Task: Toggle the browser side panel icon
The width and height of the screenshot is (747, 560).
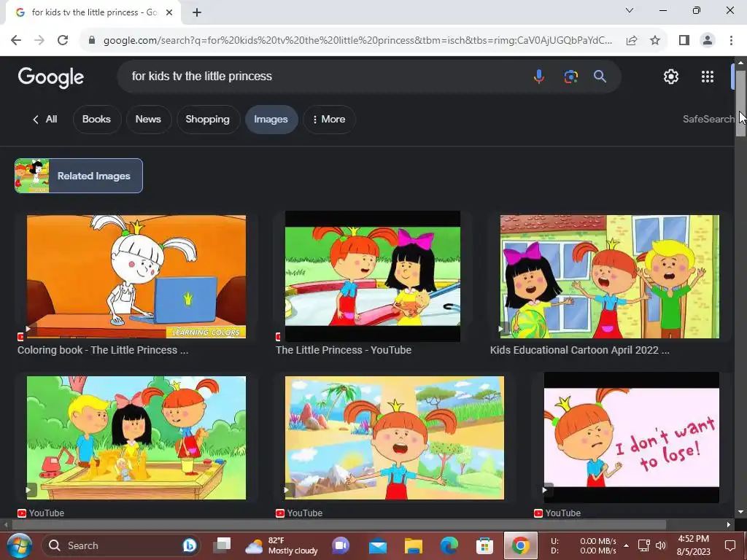Action: (x=684, y=40)
